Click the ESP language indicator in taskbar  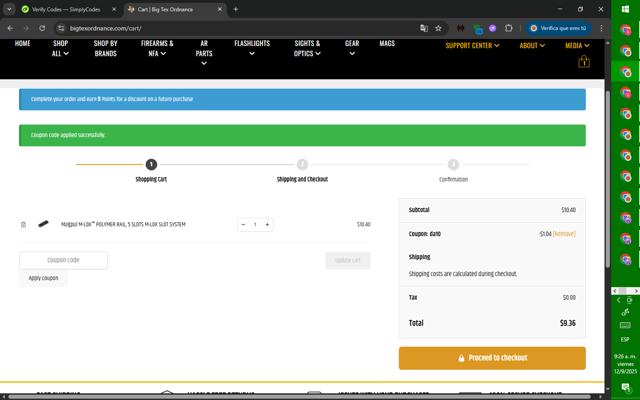[625, 339]
